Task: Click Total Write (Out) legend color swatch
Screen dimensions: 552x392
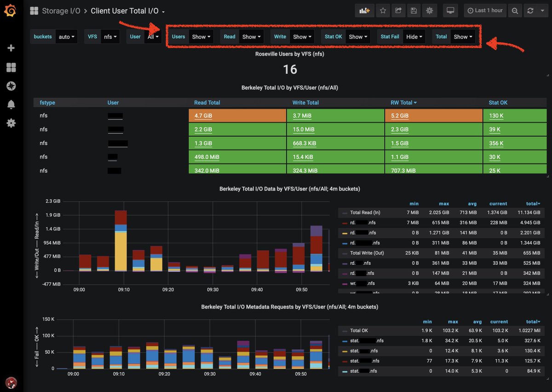Action: [x=345, y=253]
